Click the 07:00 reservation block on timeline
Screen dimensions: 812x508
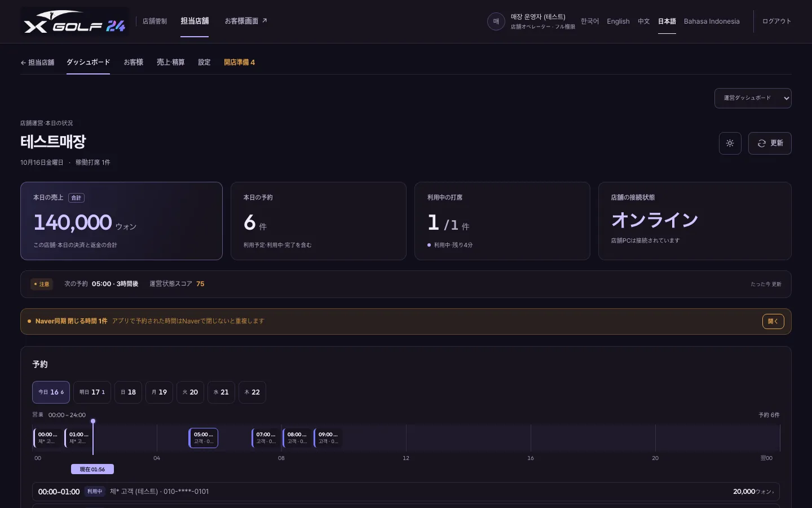tap(266, 438)
